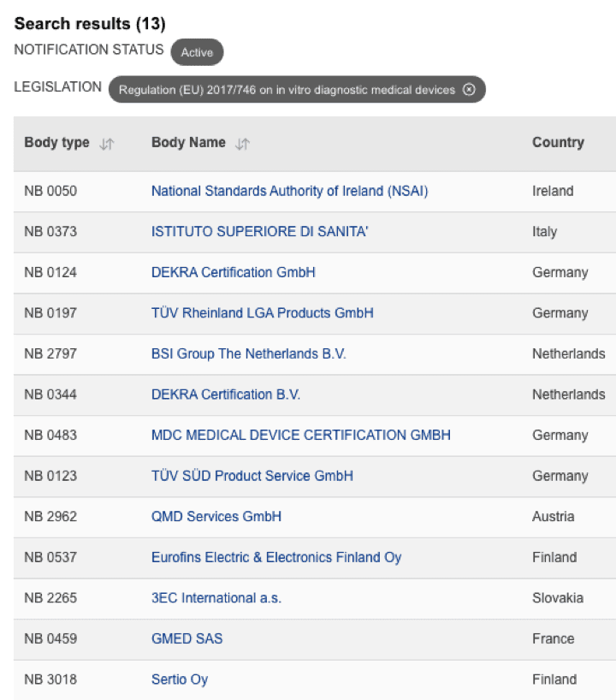This screenshot has width=616, height=700.
Task: Open QMD Services GmbH link
Action: click(216, 517)
